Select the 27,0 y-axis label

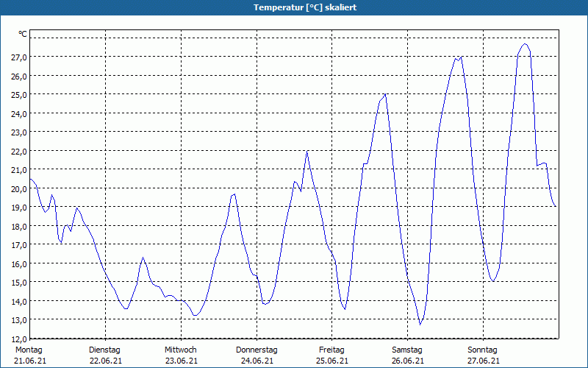coord(19,57)
